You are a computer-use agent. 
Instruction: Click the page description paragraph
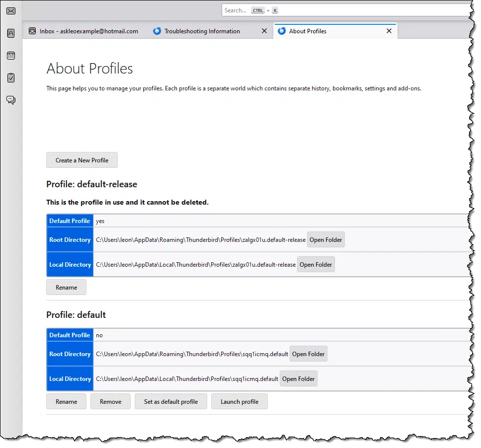point(234,88)
